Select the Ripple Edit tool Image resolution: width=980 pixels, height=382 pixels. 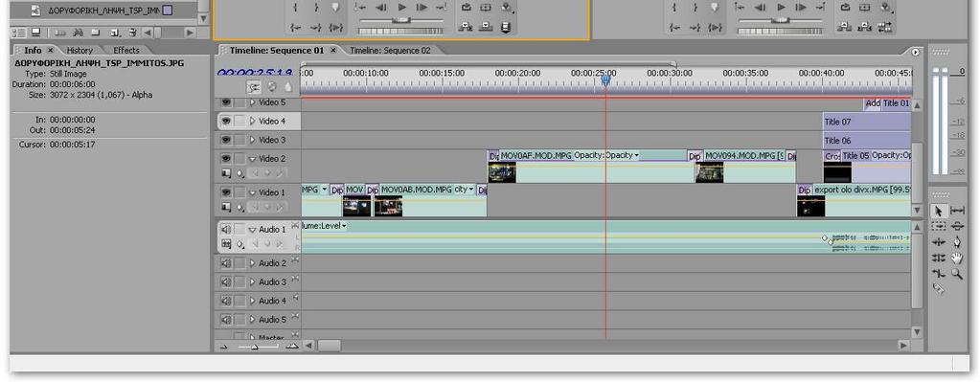pyautogui.click(x=938, y=242)
